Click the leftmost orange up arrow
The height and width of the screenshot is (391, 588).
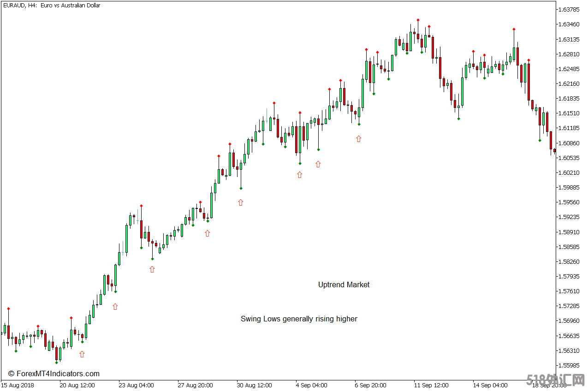pos(82,354)
